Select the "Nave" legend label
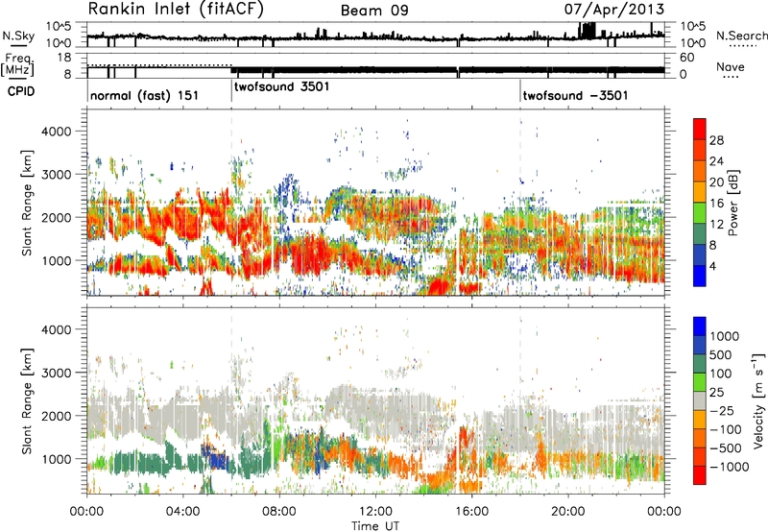 click(731, 66)
